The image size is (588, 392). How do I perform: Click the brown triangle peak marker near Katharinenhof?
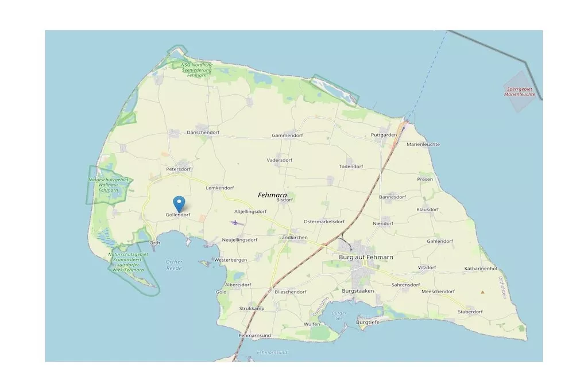[482, 292]
